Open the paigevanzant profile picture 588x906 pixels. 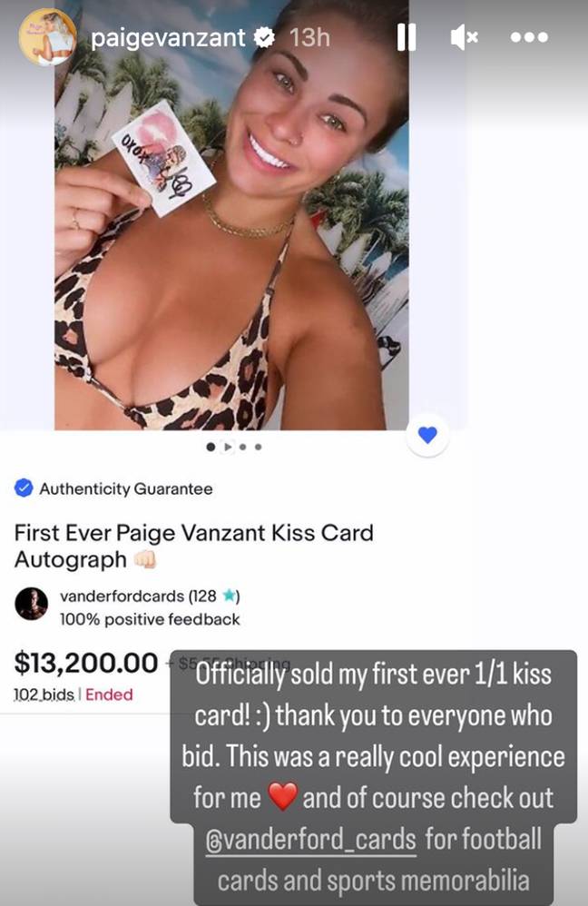click(47, 37)
